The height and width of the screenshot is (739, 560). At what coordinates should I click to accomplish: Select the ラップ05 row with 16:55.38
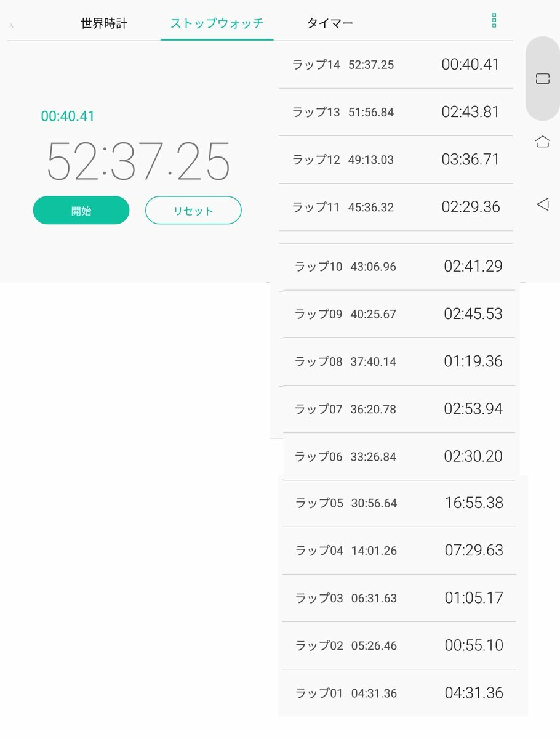399,503
